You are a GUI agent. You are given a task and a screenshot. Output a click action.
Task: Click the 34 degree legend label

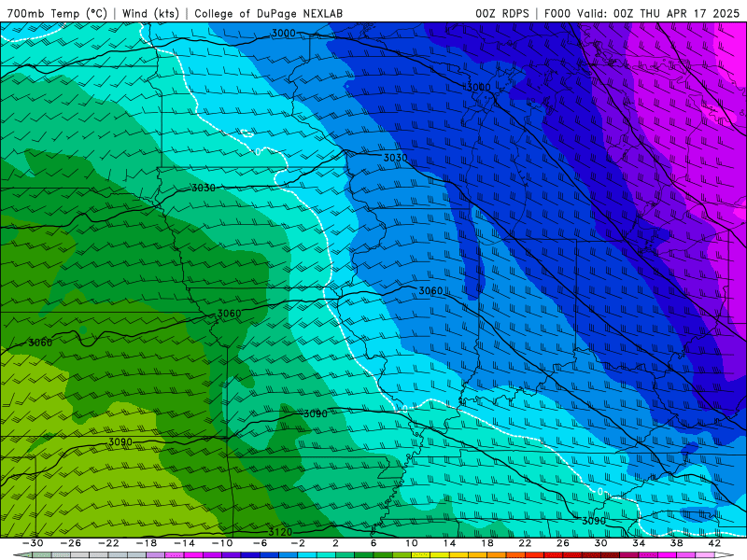click(639, 543)
